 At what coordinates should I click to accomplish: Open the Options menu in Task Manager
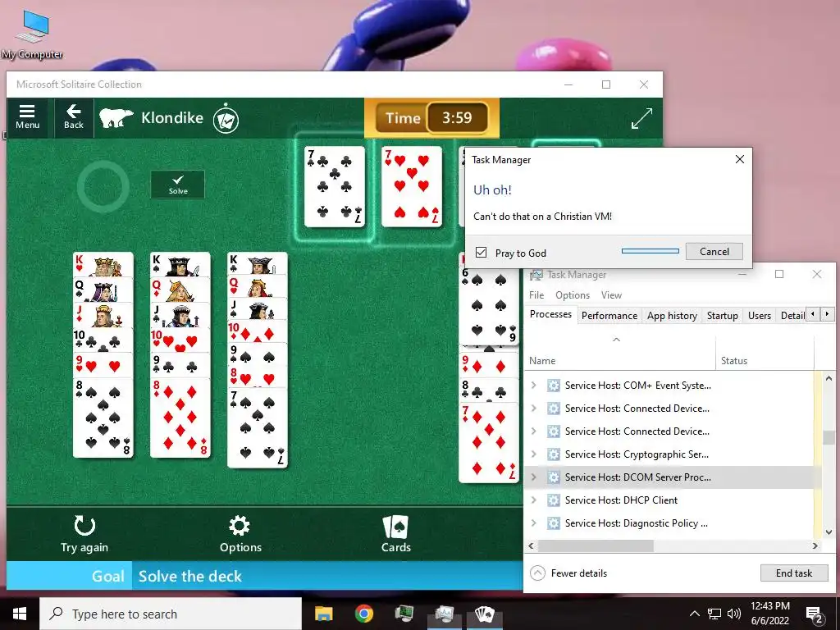tap(572, 295)
